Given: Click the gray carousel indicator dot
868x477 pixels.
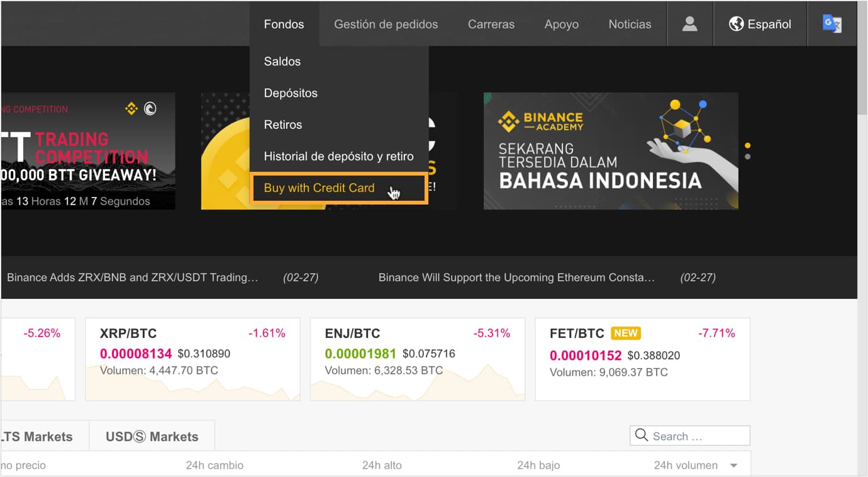Looking at the screenshot, I should coord(747,156).
